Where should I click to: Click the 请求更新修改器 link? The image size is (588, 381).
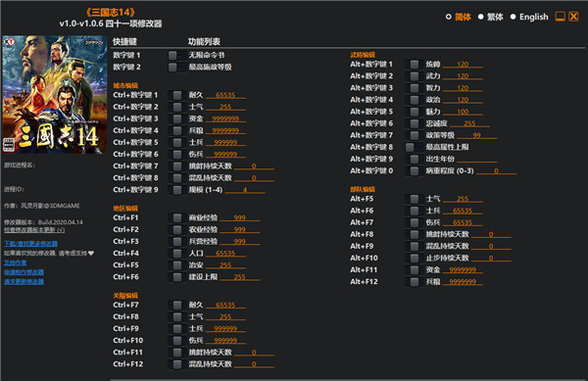click(x=24, y=281)
